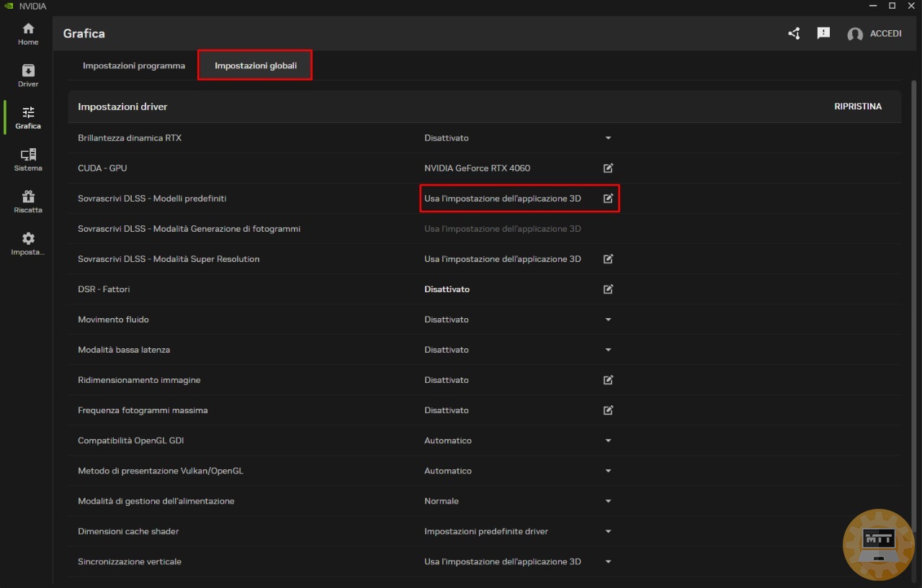Expand Brillantezza dinamica RTX dropdown
The width and height of the screenshot is (922, 588).
pos(608,138)
